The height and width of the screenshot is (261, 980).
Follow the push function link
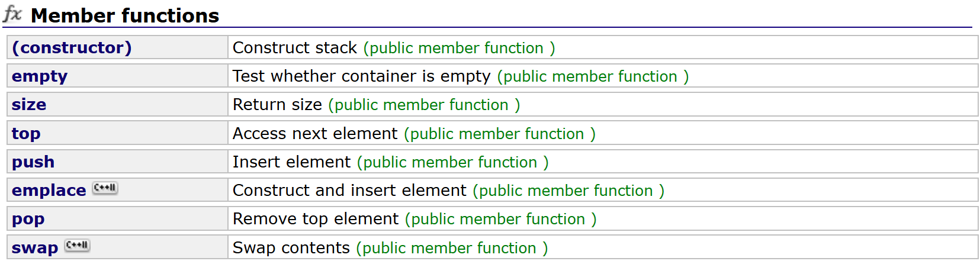pos(33,162)
